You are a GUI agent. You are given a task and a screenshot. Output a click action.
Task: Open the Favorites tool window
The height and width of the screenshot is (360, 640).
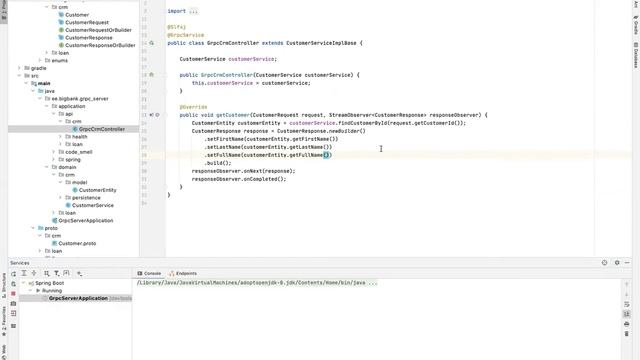click(4, 321)
